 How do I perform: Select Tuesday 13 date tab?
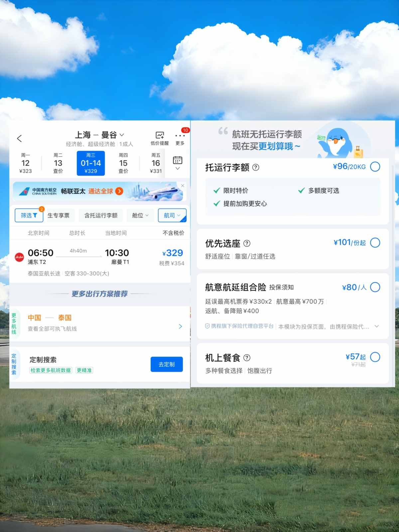pos(58,163)
